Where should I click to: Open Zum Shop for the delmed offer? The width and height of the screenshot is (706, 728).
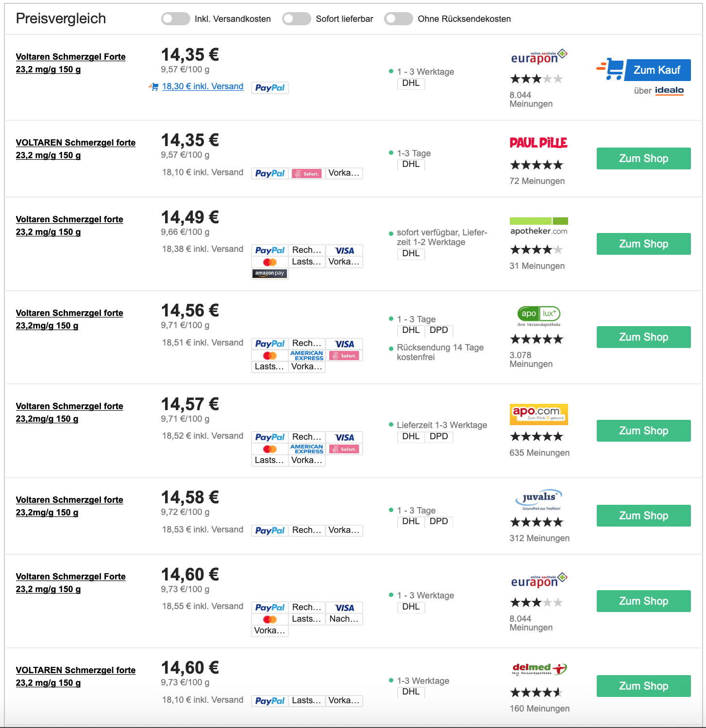tap(644, 686)
